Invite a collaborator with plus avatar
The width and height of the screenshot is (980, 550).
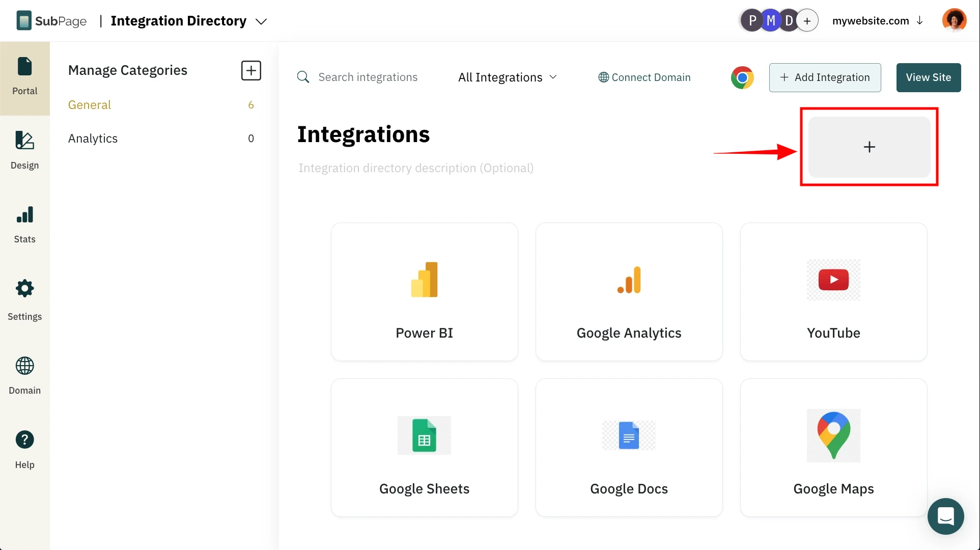click(x=807, y=21)
